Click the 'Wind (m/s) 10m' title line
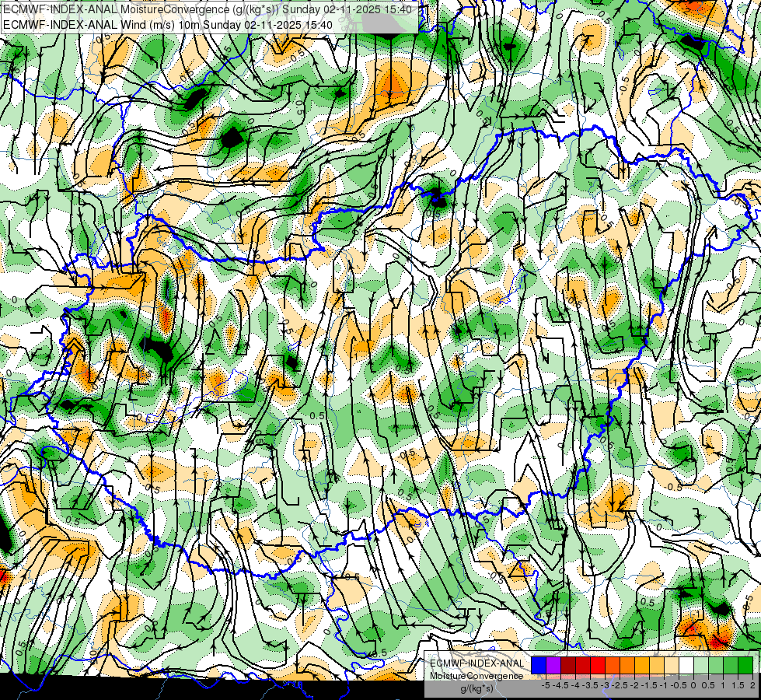This screenshot has width=761, height=700. tap(168, 25)
